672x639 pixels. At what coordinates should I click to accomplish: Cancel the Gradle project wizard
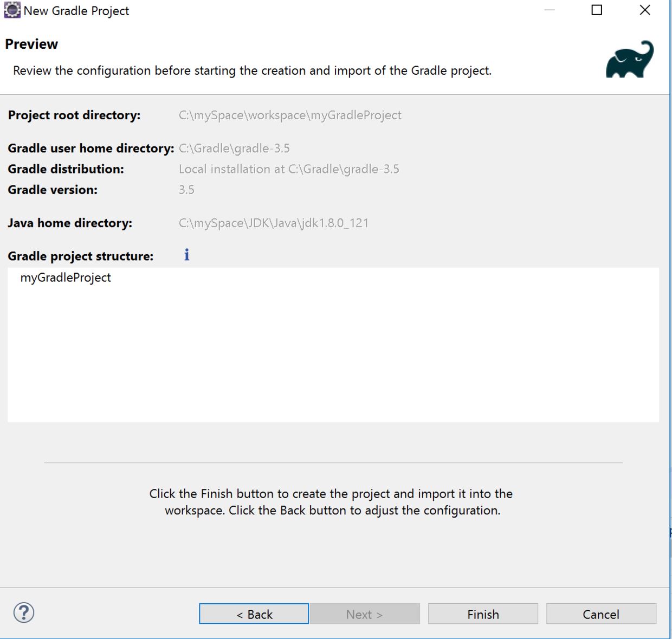point(601,614)
